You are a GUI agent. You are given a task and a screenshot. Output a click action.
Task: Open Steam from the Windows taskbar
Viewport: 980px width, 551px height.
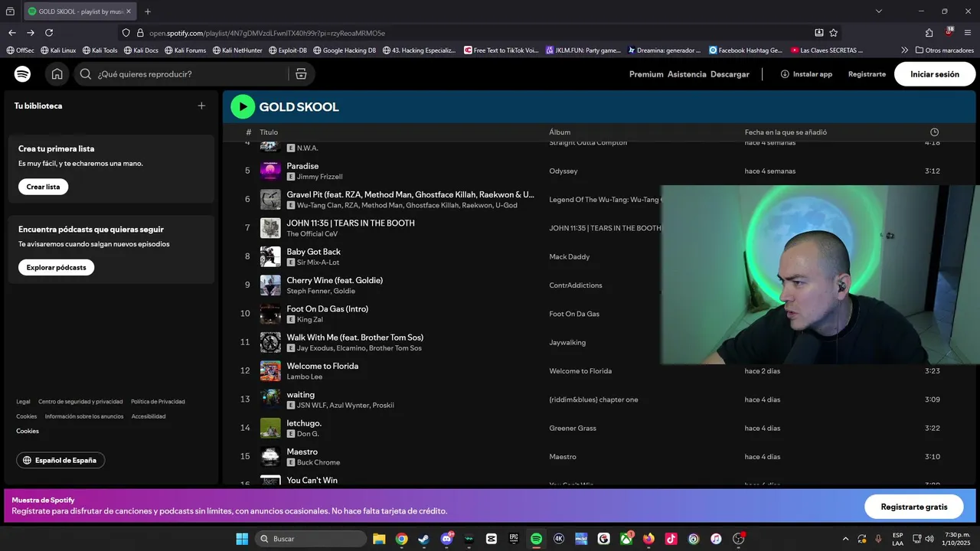423,539
